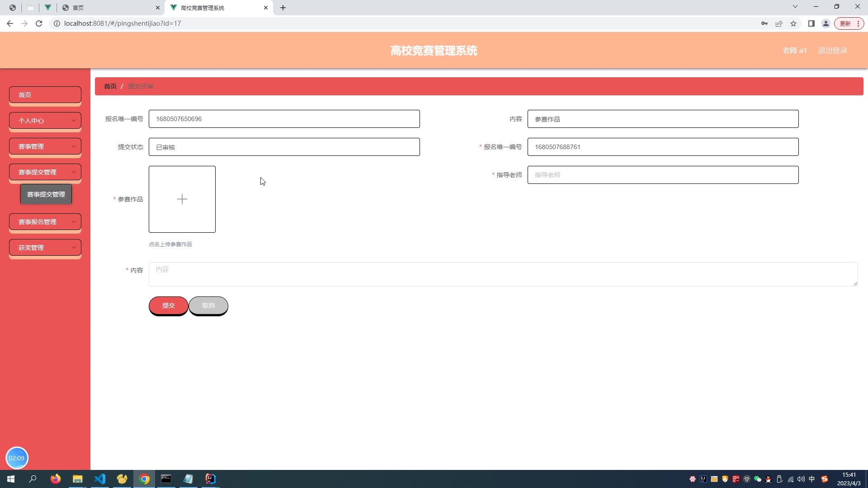Open Visual Studio Code from the taskbar

[100, 479]
